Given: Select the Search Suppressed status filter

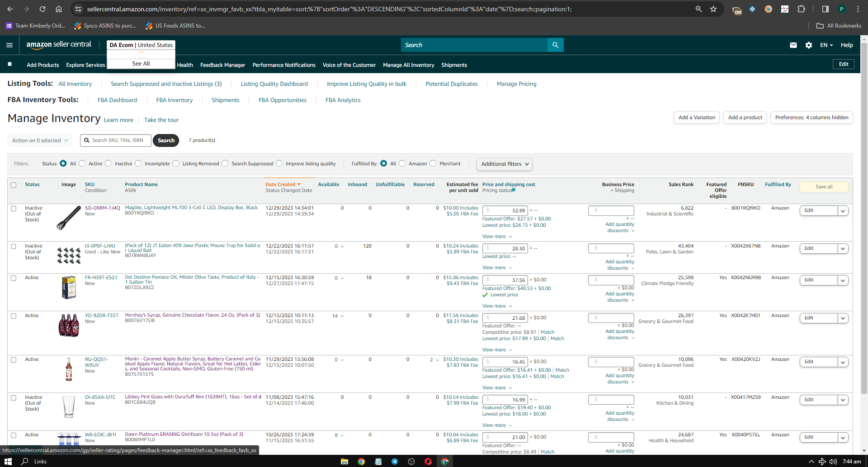Looking at the screenshot, I should click(225, 163).
